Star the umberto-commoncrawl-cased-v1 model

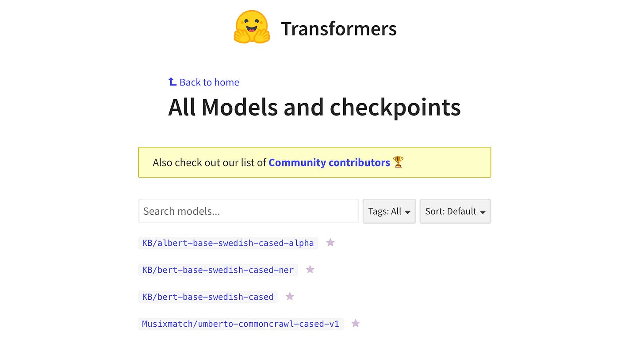[x=356, y=323]
